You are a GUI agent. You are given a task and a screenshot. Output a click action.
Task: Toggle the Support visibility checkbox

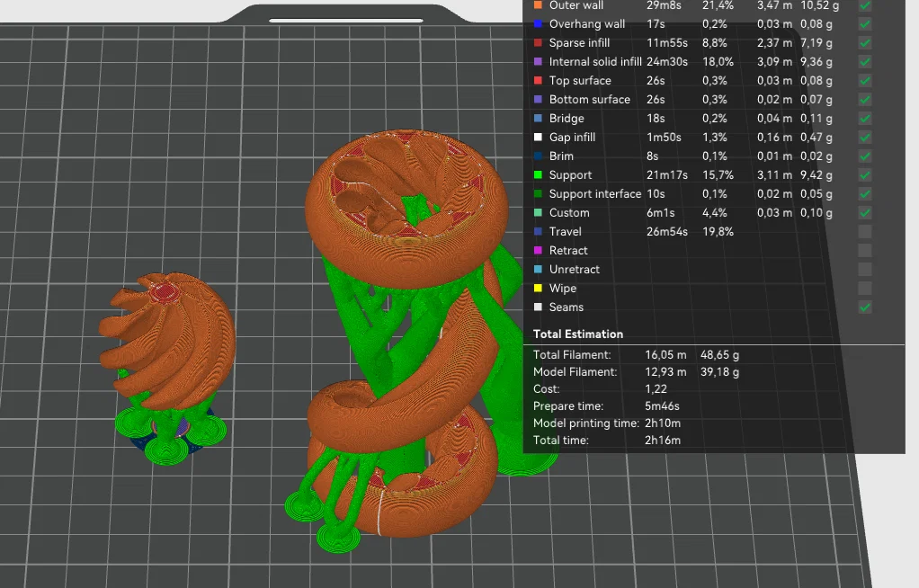[864, 174]
